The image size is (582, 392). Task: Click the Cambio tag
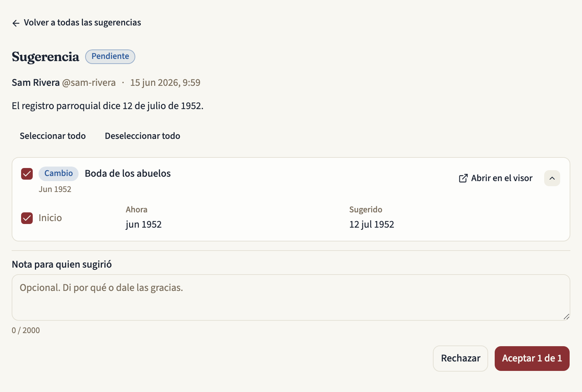(59, 173)
